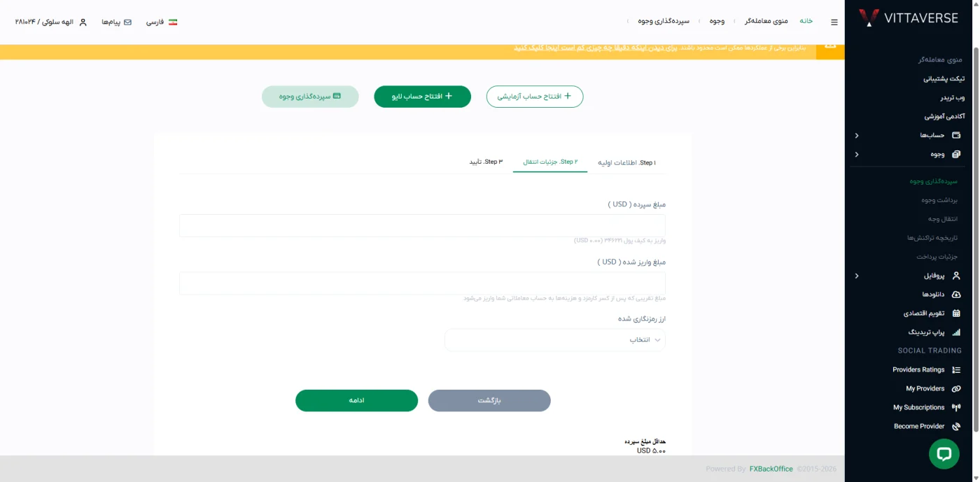This screenshot has height=482, width=980.
Task: Click افتتاح حساب آزمایشی button
Action: click(x=535, y=97)
